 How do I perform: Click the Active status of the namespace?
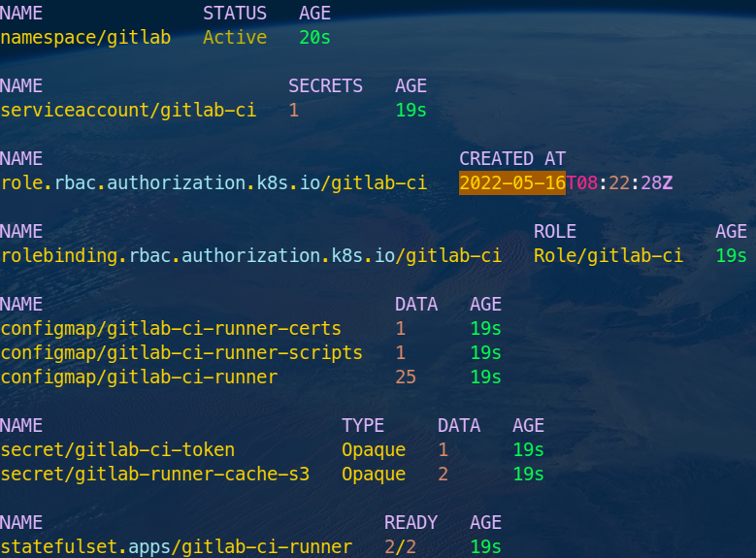[x=235, y=38]
